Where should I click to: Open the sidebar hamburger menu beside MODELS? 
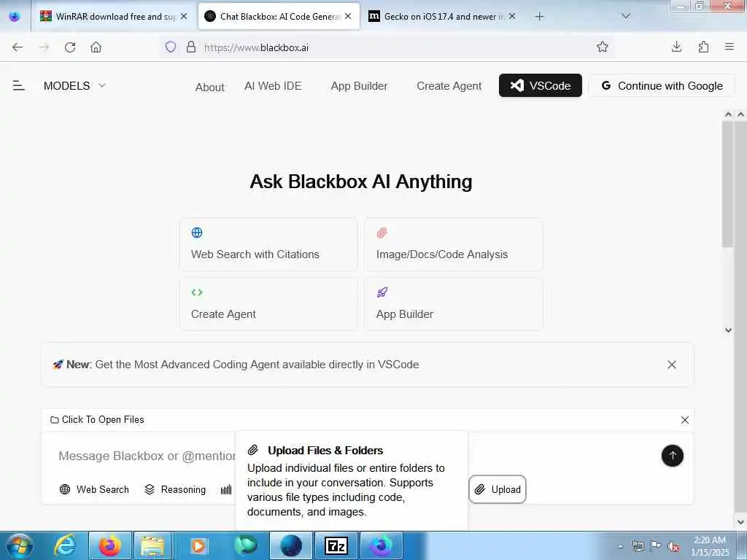pos(18,86)
